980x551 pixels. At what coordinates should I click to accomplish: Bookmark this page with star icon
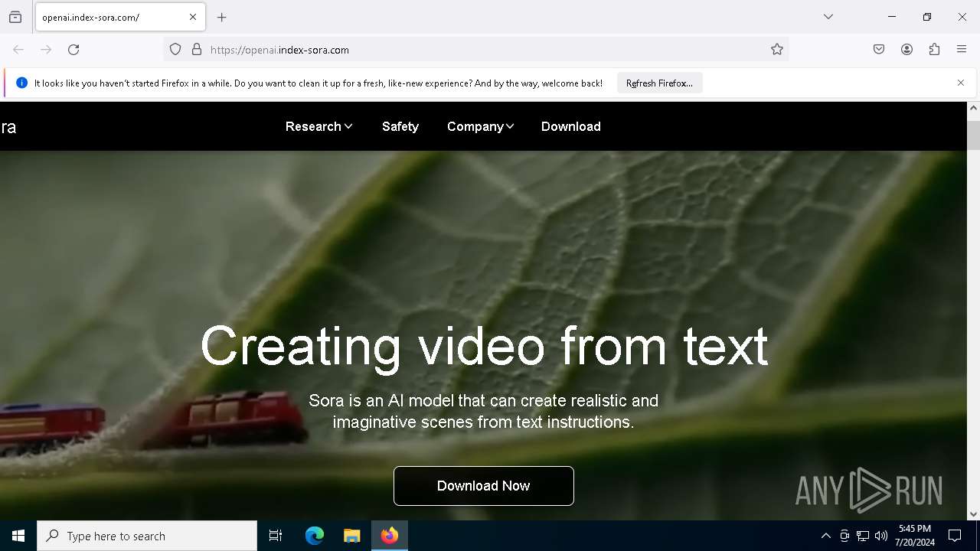pyautogui.click(x=777, y=50)
